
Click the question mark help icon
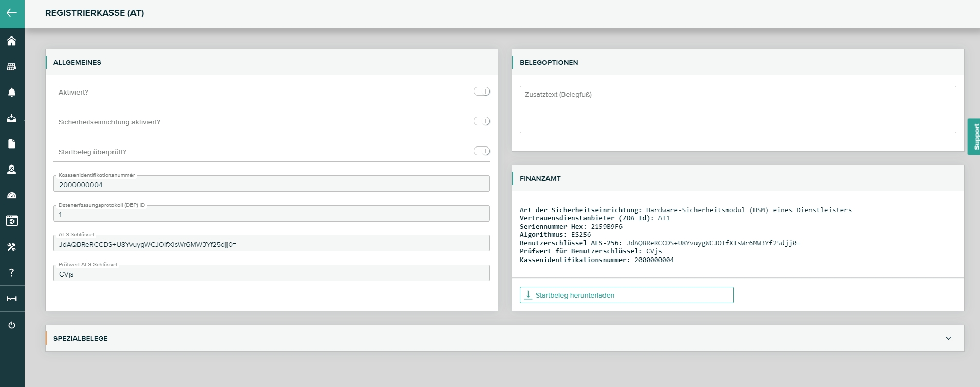[12, 273]
